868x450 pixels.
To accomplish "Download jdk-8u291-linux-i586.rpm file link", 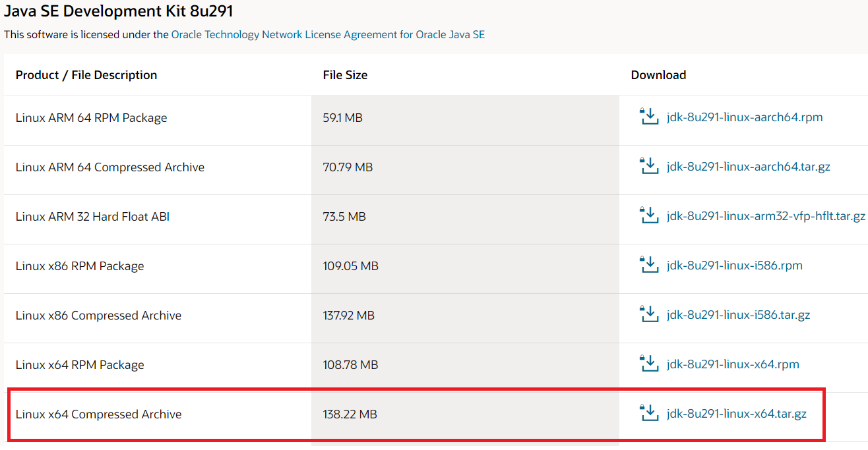I will (x=735, y=266).
